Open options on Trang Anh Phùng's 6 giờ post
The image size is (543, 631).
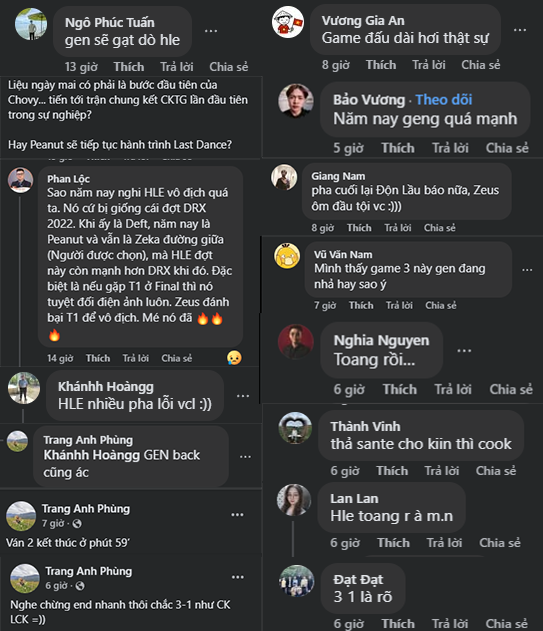[x=237, y=577]
